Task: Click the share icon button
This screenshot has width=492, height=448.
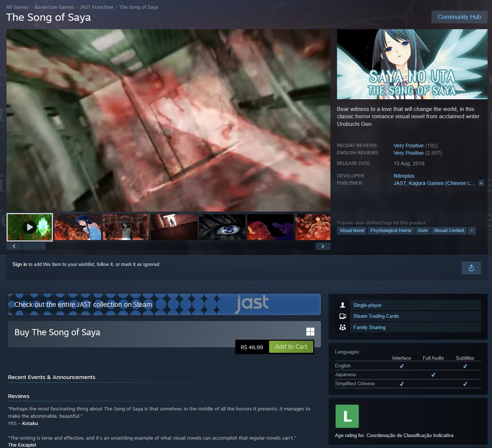Action: [x=471, y=268]
